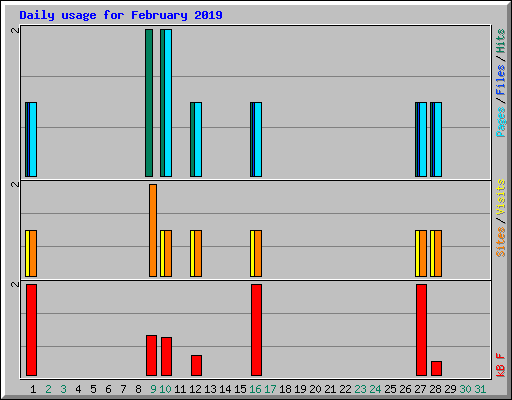The height and width of the screenshot is (400, 512).
Task: Click green day label "16" on the x-axis
Action: click(x=255, y=389)
